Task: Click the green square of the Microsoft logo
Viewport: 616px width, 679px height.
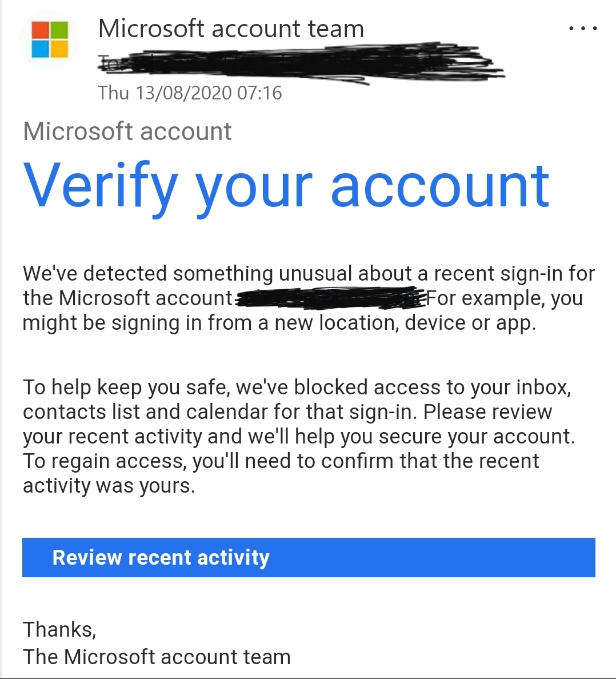Action: click(x=59, y=30)
